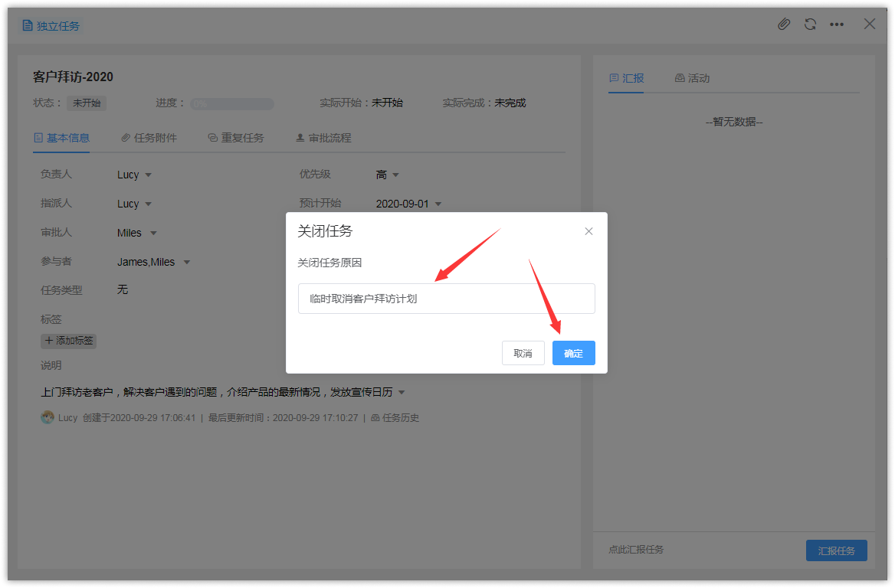Click the 关闭任务原因 reason input field

pyautogui.click(x=446, y=299)
